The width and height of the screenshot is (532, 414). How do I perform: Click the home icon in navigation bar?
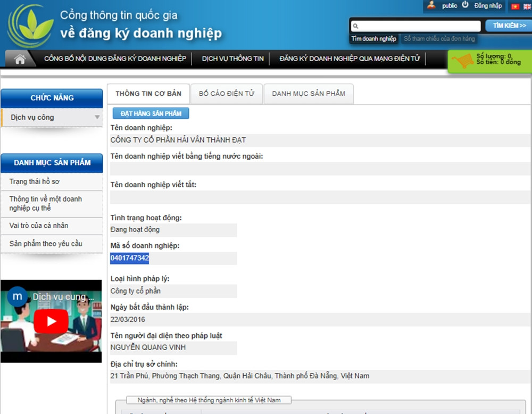pyautogui.click(x=20, y=59)
